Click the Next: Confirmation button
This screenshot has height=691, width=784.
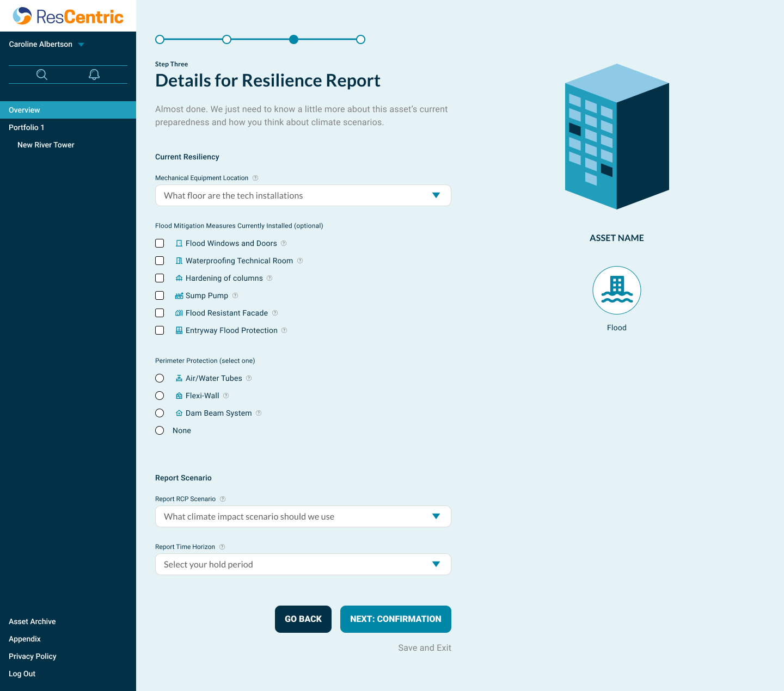pos(395,619)
